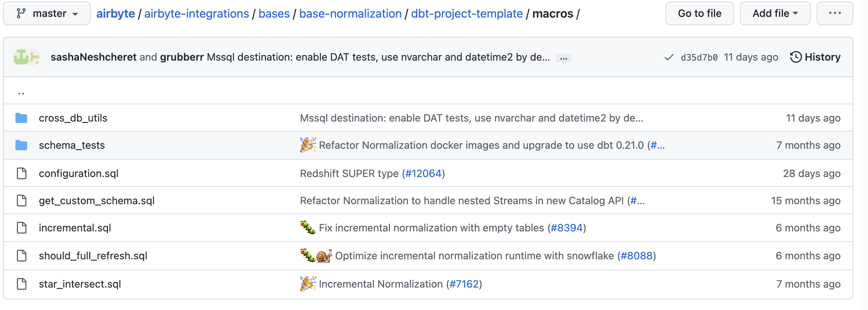Viewport: 868px width, 310px height.
Task: Go to parent directory via double-dot link
Action: (x=21, y=93)
